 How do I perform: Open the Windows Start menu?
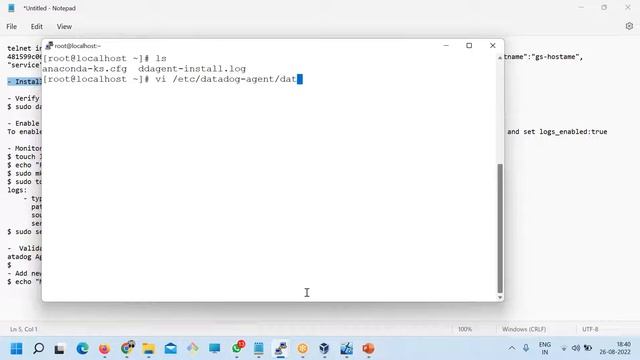click(16, 349)
